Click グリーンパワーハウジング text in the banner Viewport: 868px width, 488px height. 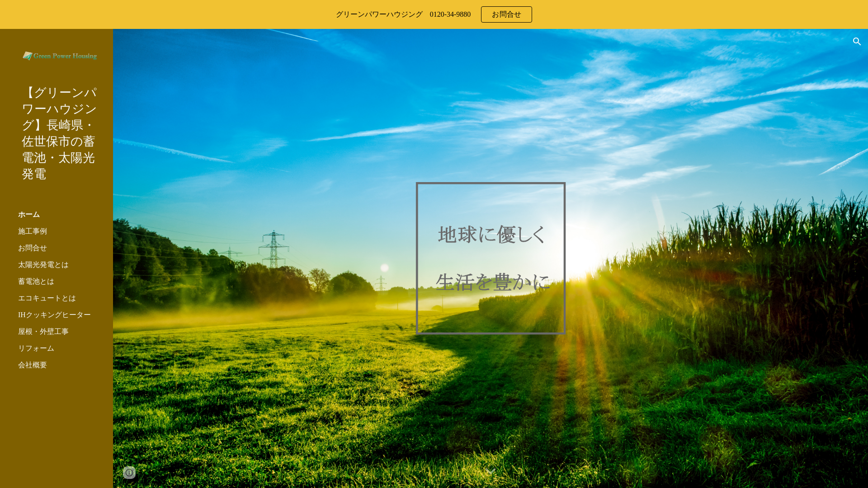click(379, 14)
